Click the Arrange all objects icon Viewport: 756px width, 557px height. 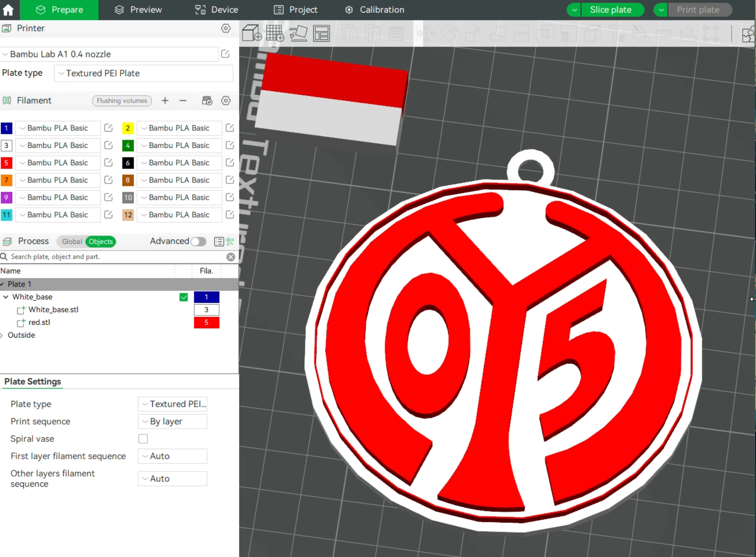[x=321, y=33]
